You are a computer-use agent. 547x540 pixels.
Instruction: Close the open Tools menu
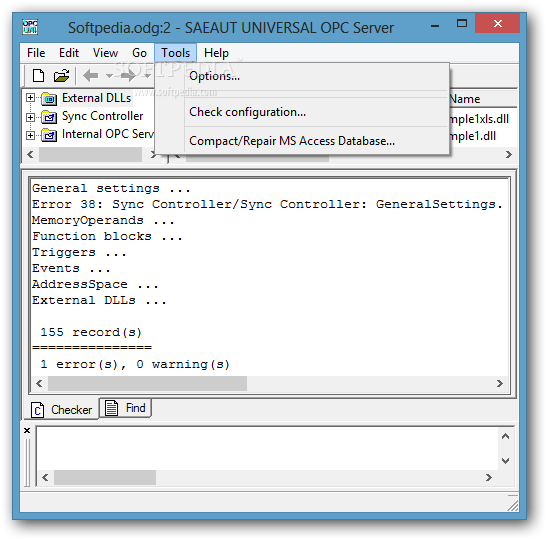[175, 53]
